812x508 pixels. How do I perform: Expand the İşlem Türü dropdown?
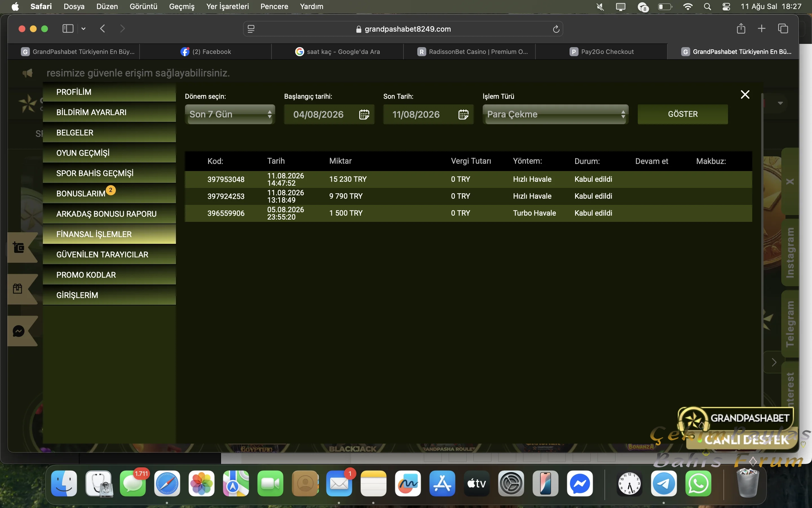click(x=555, y=114)
